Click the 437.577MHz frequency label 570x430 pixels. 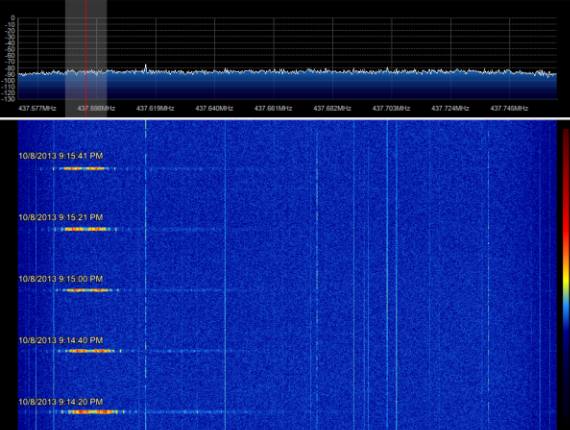click(x=37, y=108)
